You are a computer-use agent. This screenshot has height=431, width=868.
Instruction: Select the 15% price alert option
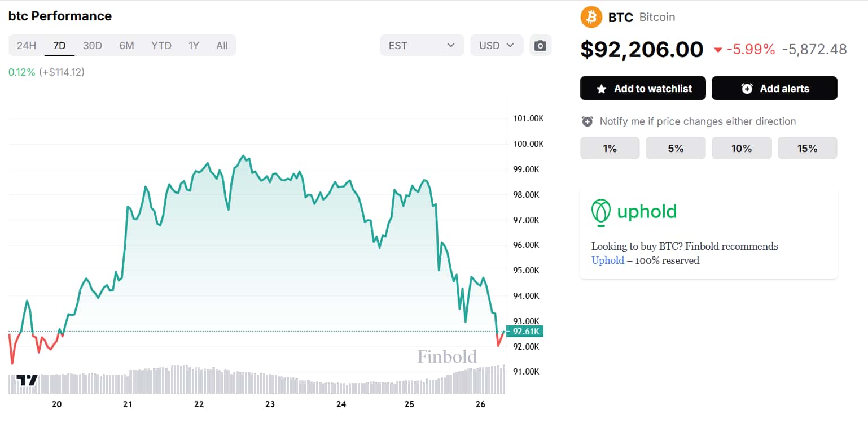pyautogui.click(x=807, y=149)
